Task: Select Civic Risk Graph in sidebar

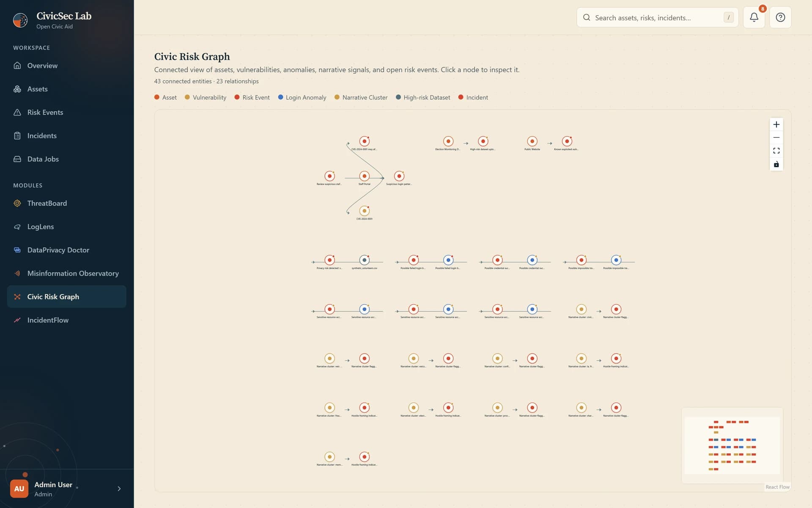Action: [66, 296]
